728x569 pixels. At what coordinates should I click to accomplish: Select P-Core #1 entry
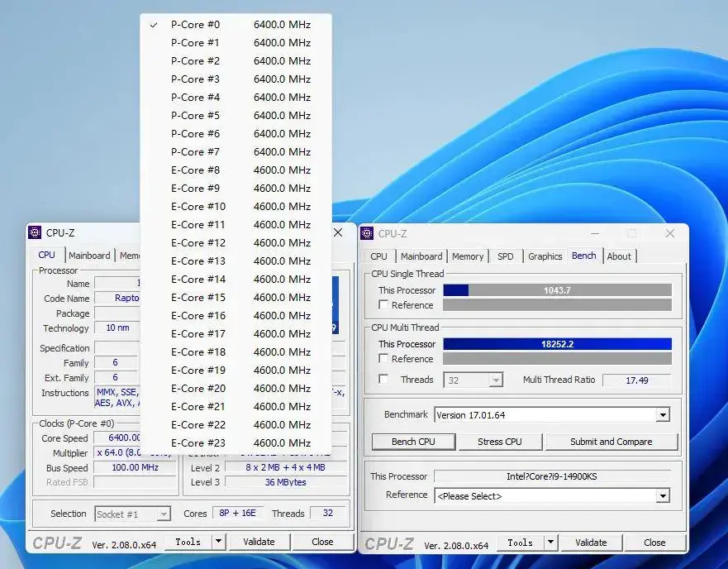[x=236, y=43]
